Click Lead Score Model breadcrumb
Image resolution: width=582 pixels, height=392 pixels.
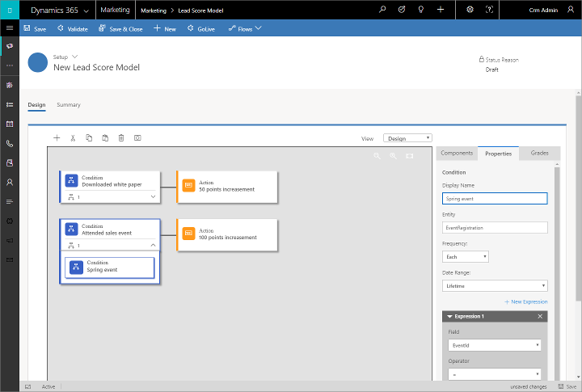(200, 11)
